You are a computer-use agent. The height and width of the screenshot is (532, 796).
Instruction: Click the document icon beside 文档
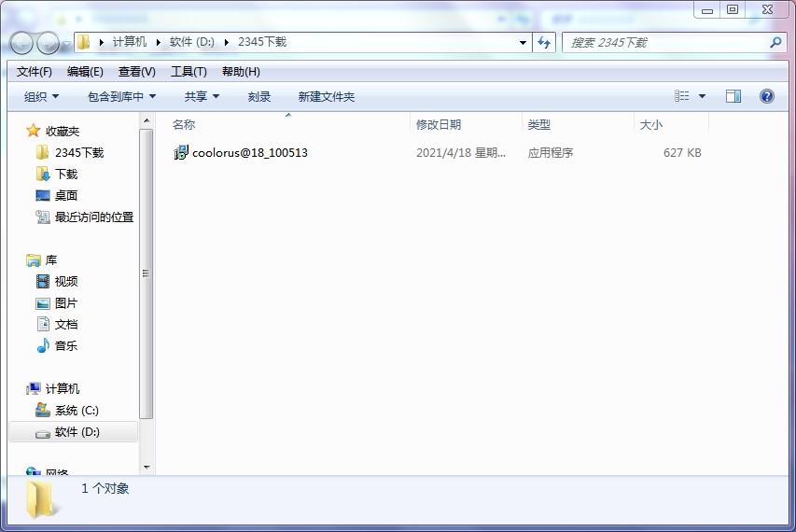point(43,324)
